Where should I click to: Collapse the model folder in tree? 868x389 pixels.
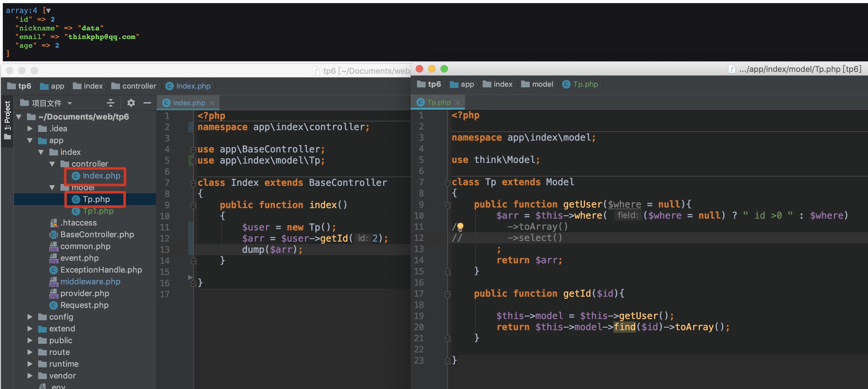coord(52,187)
